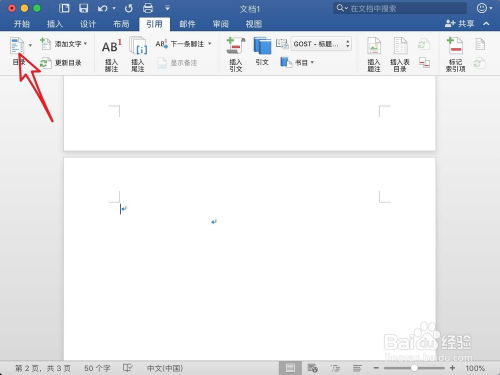This screenshot has height=375, width=500.
Task: Open the Review (审阅) ribbon tab
Action: coord(221,24)
